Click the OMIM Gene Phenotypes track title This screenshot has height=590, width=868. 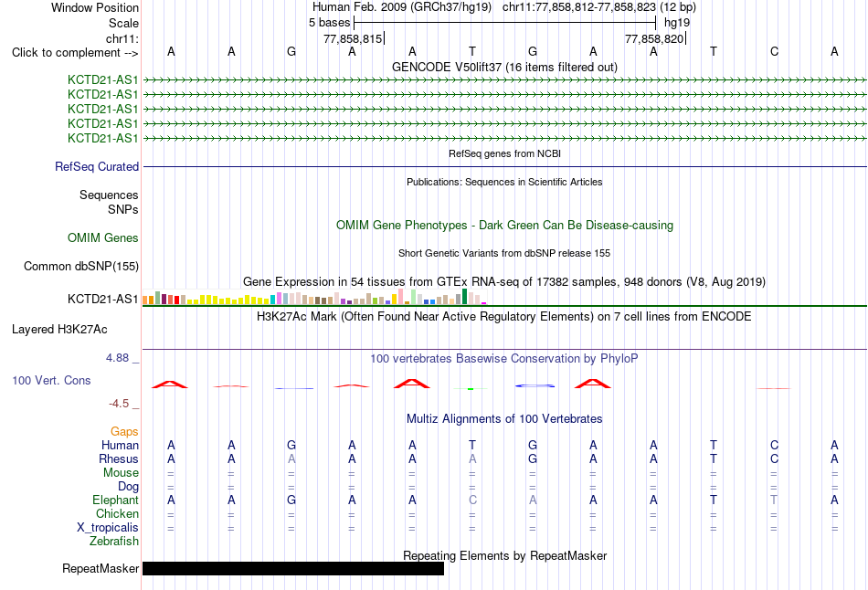[504, 226]
